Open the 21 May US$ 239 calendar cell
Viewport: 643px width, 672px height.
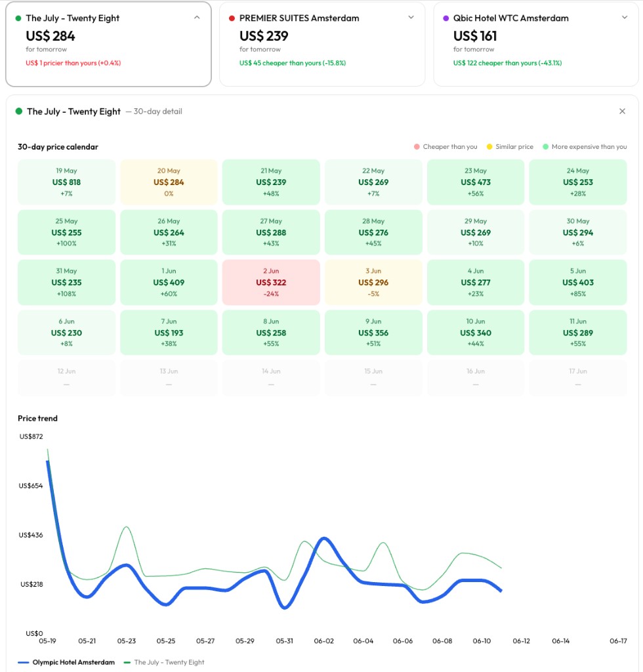(271, 182)
